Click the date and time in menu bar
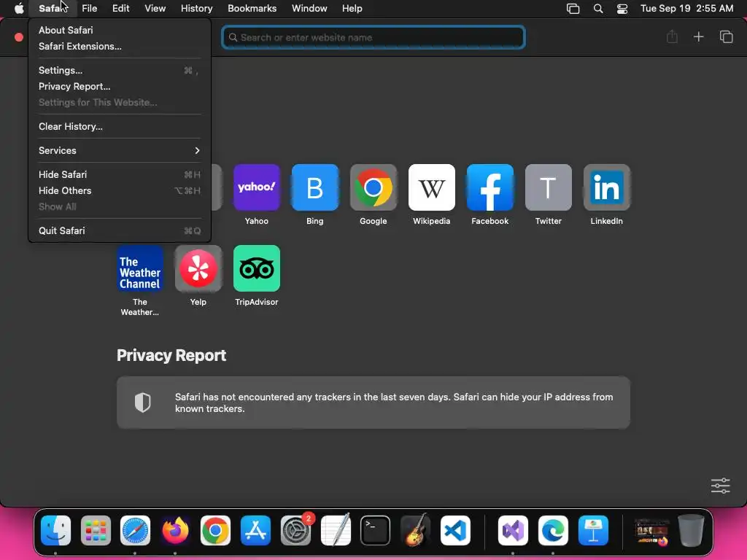Viewport: 747px width, 560px height. [x=686, y=9]
